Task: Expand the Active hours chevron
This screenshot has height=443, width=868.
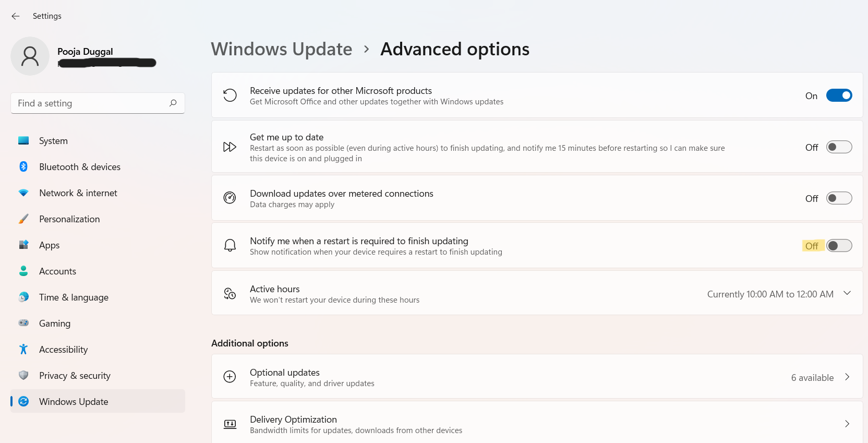Action: coord(847,293)
